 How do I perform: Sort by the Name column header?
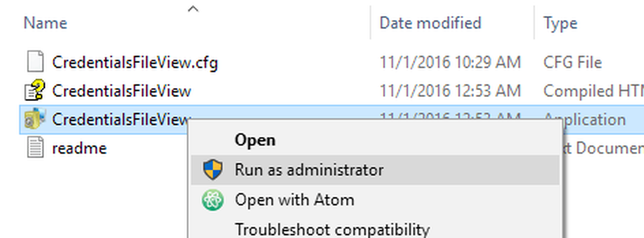click(x=46, y=23)
